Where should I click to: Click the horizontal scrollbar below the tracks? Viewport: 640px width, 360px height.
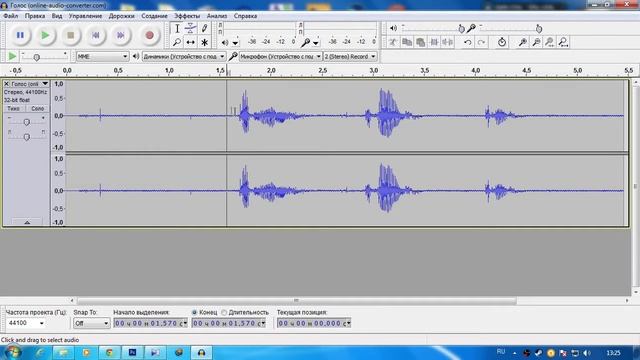pyautogui.click(x=296, y=301)
